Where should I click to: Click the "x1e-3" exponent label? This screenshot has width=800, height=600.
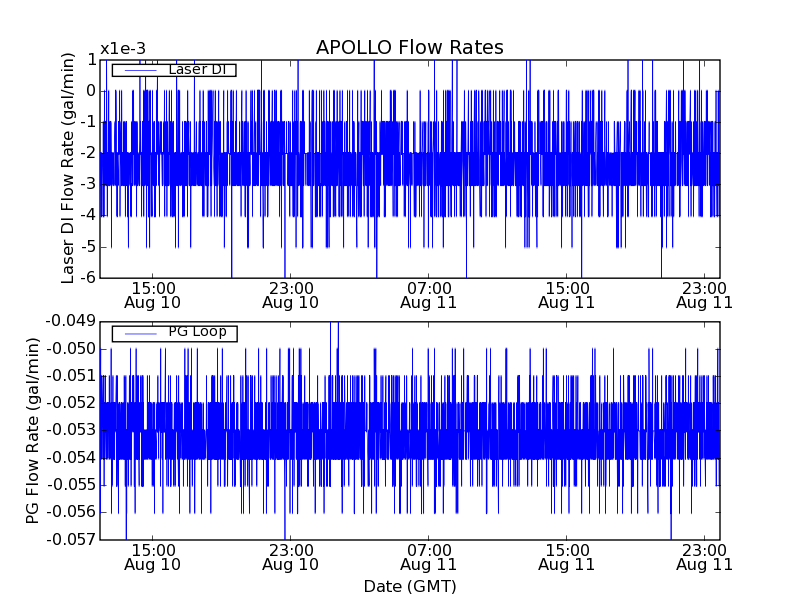pos(123,49)
